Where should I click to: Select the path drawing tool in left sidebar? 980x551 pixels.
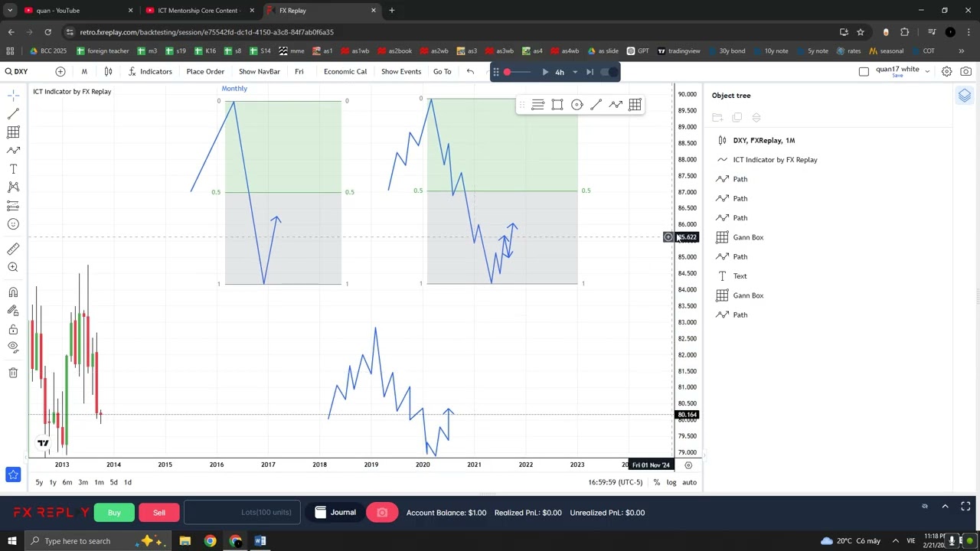coord(13,151)
